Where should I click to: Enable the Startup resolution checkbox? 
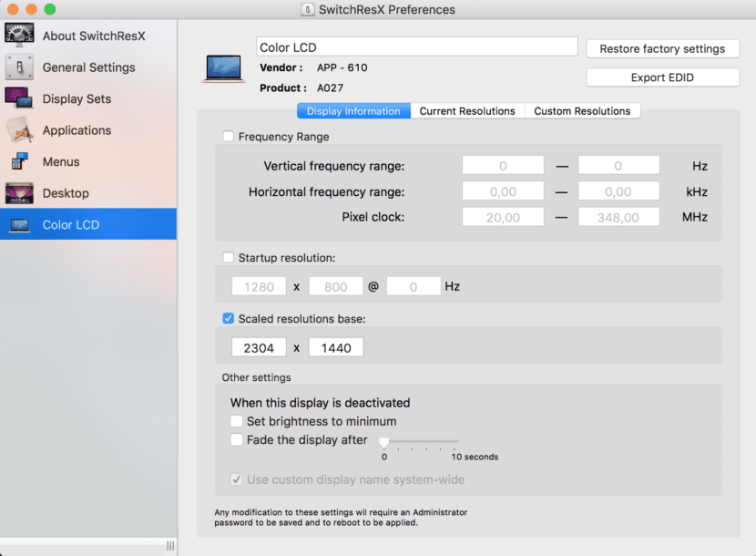228,257
